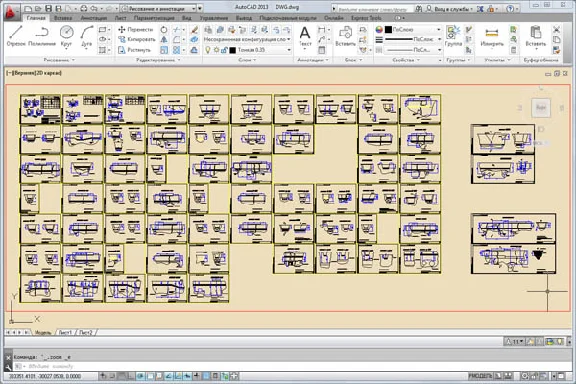Open the linetype ПоСл... dropdown
The width and height of the screenshot is (576, 384).
413,50
